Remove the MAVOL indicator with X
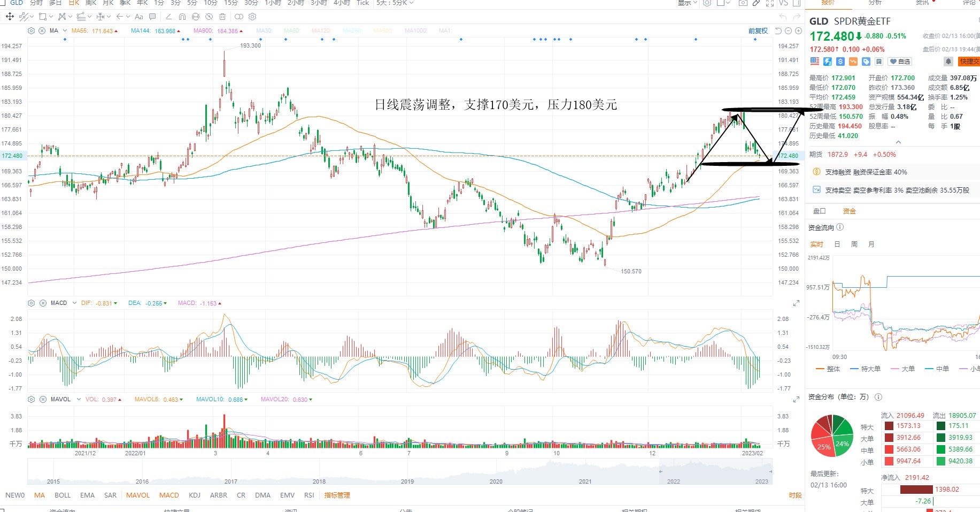Viewport: 980px width, 512px height. pyautogui.click(x=42, y=399)
